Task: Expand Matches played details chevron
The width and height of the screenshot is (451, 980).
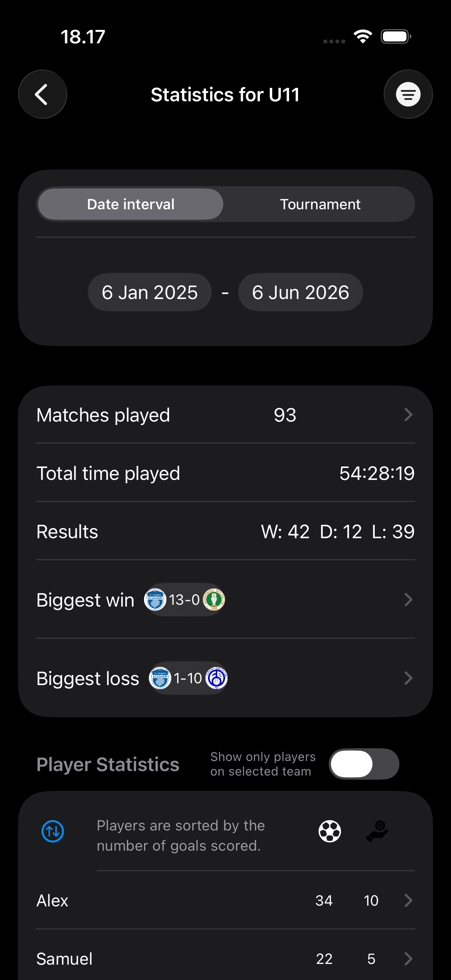Action: click(x=408, y=415)
